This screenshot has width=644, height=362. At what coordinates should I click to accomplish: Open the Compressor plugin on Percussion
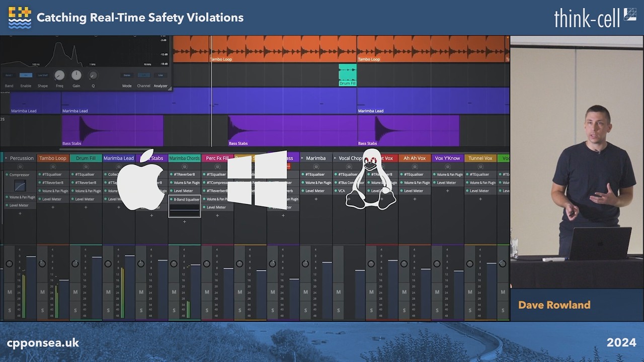pyautogui.click(x=20, y=174)
